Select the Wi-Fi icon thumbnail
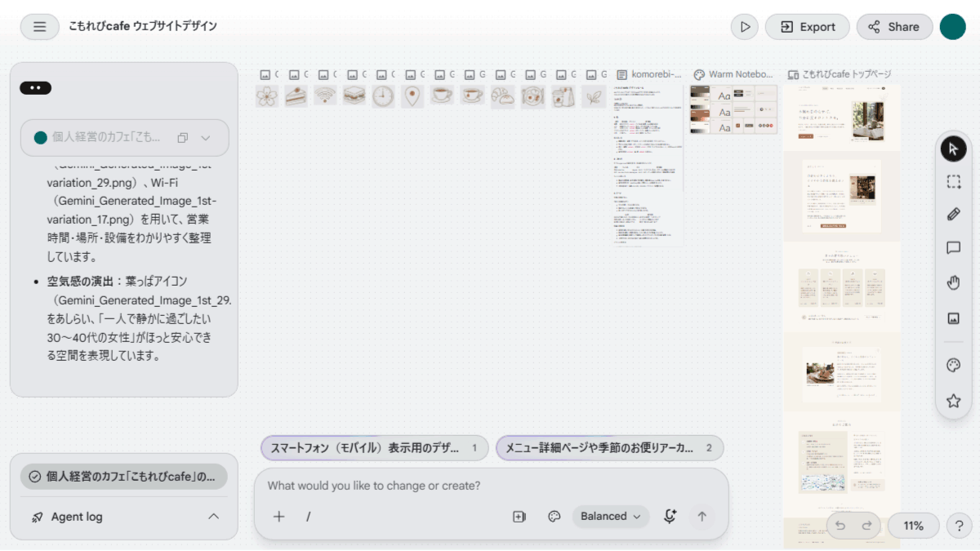The image size is (980, 551). coord(325,96)
